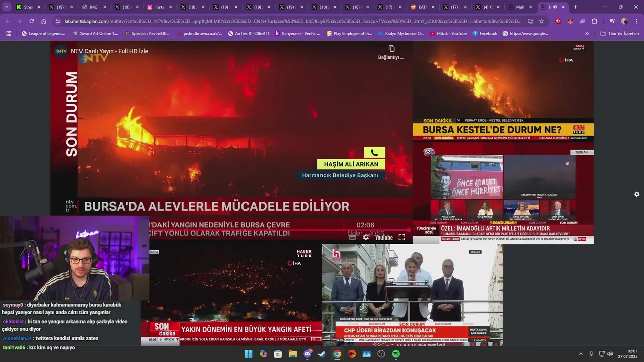Click the Sözcü TV stream video
Screen dimensions: 644x362
(x=503, y=194)
